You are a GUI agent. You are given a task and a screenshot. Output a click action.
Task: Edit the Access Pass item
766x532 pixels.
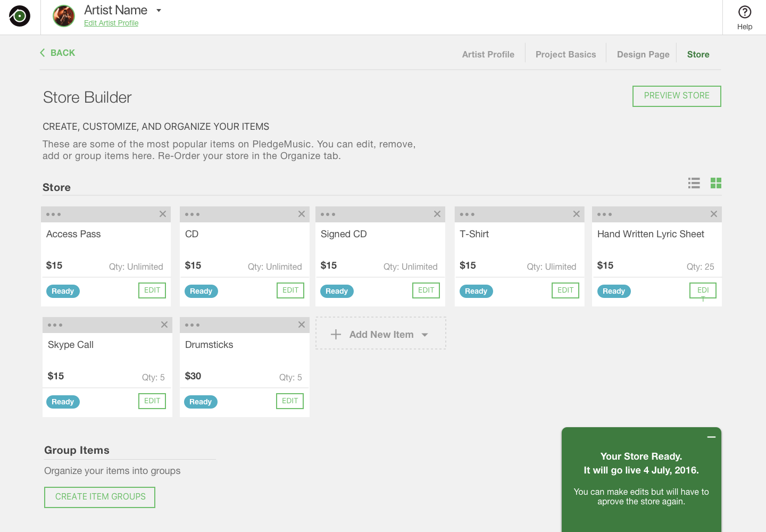pyautogui.click(x=152, y=290)
